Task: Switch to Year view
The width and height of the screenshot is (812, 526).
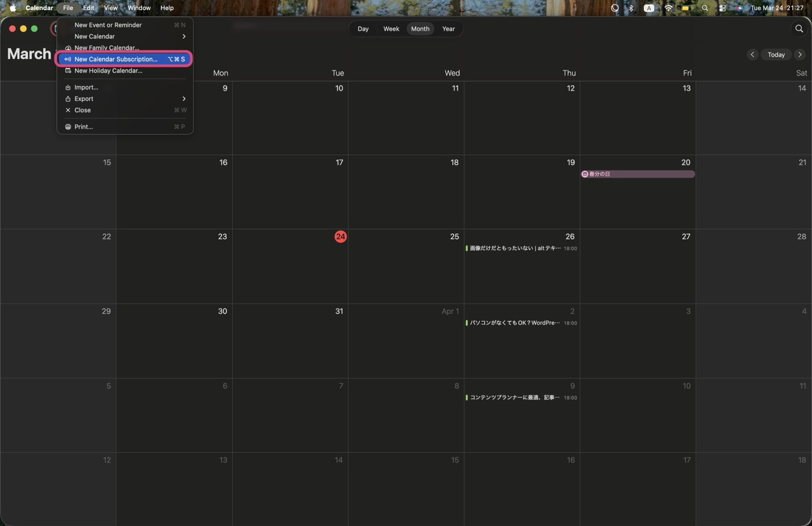Action: [x=449, y=29]
